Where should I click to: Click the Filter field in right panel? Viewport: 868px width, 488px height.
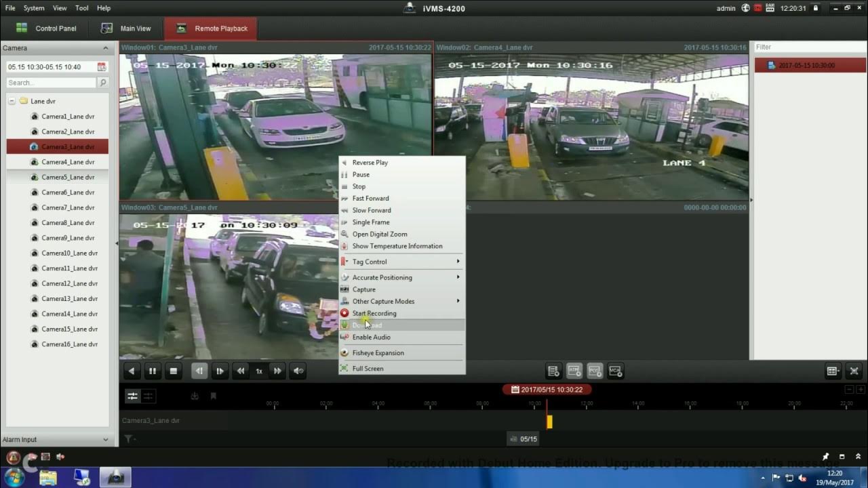(x=810, y=47)
